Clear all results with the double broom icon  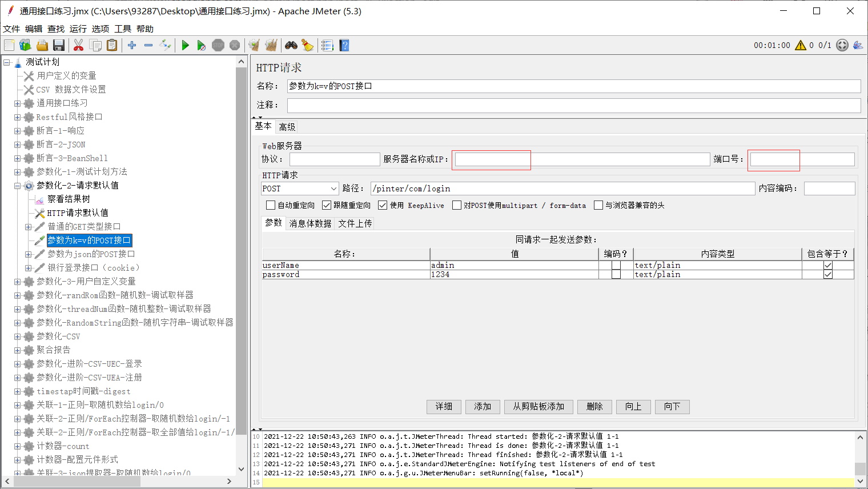tap(271, 45)
